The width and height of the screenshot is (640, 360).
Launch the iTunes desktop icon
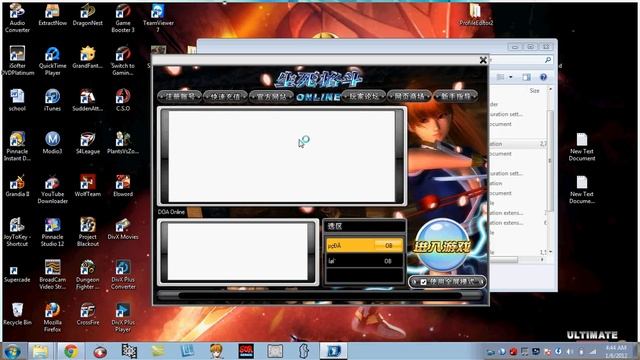pos(52,100)
